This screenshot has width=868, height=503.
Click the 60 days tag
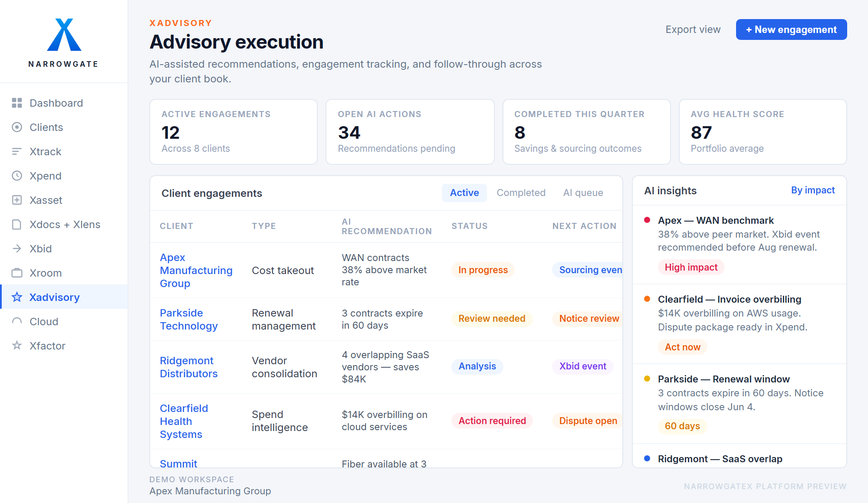pyautogui.click(x=682, y=426)
